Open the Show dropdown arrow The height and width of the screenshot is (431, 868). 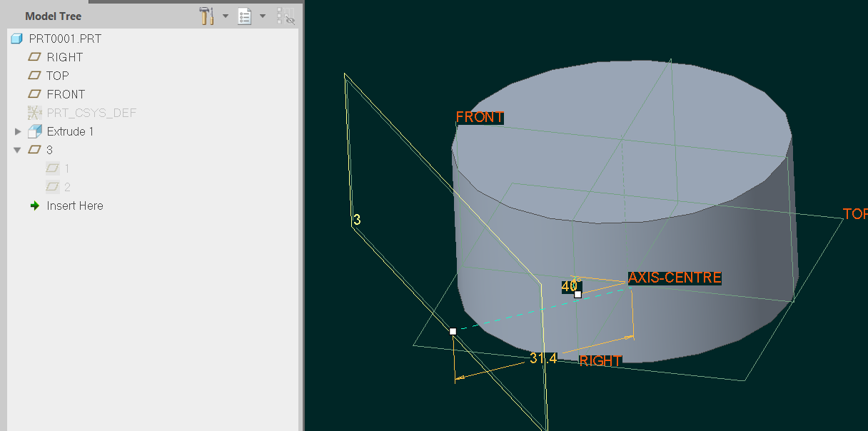tap(262, 16)
